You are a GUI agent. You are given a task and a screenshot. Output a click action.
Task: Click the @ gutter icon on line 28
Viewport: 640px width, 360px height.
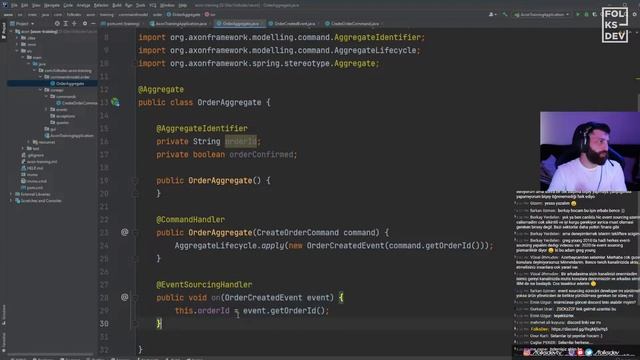(x=124, y=297)
